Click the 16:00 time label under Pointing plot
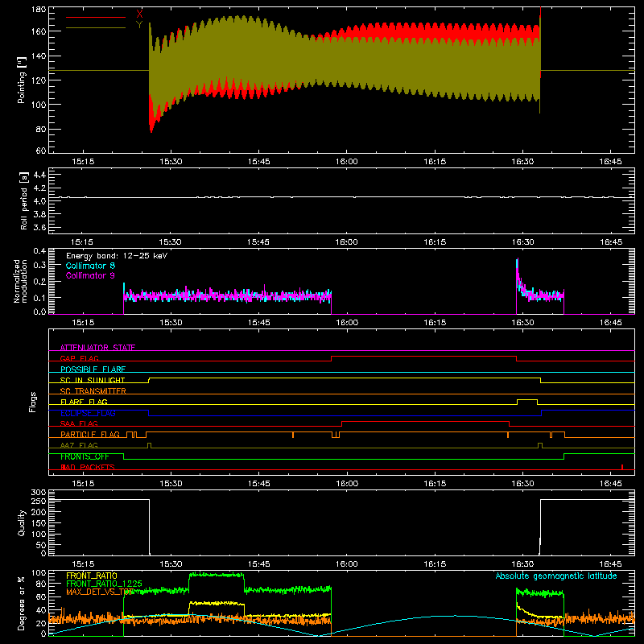The height and width of the screenshot is (644, 644). [x=347, y=162]
